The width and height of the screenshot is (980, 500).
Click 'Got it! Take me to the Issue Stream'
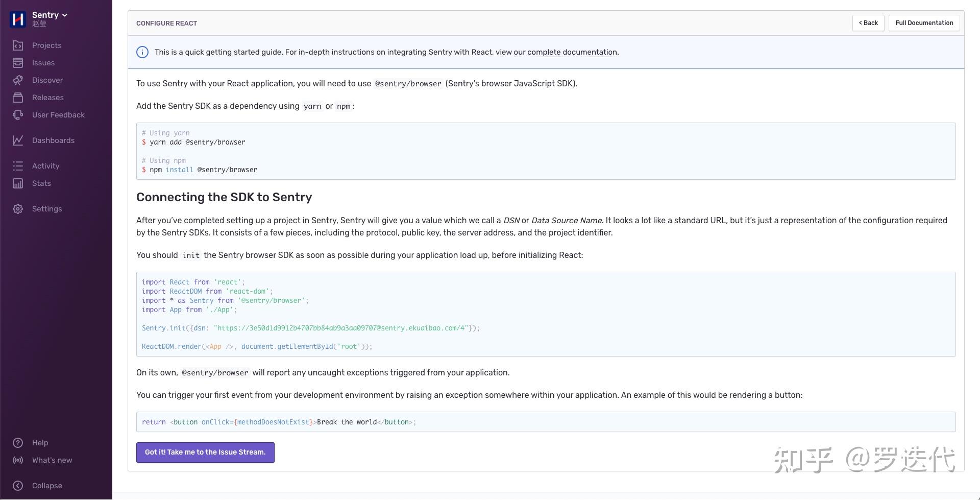point(205,453)
